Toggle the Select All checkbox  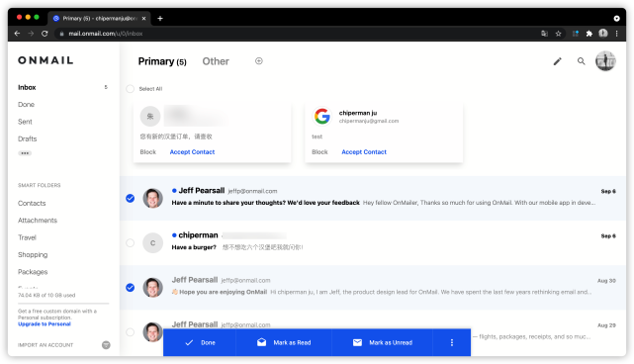(130, 89)
